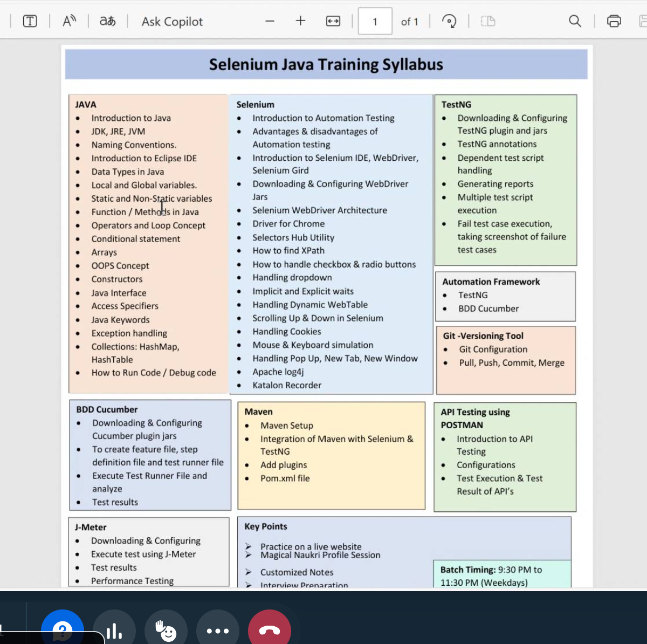
Task: Zoom in using the plus icon
Action: click(x=300, y=21)
